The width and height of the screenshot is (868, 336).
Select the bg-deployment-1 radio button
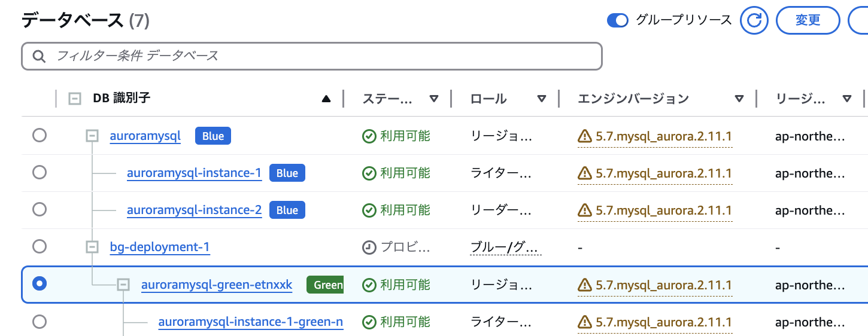[40, 246]
